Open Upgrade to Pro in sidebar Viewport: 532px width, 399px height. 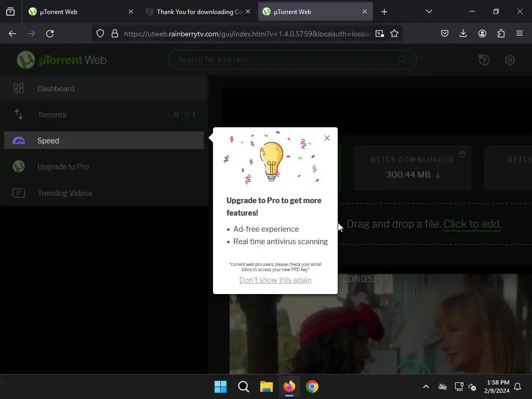(104, 167)
